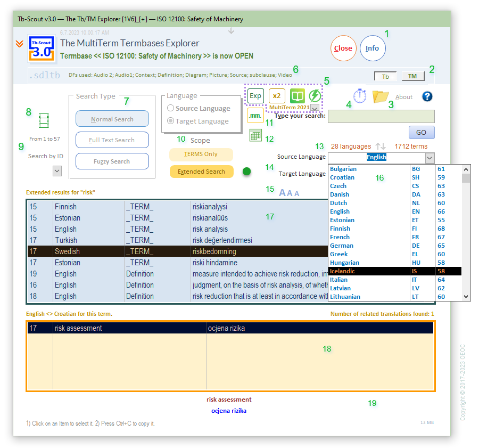Screen dimensions: 479x448
Task: Open the green book MultiTerm icon
Action: (297, 96)
